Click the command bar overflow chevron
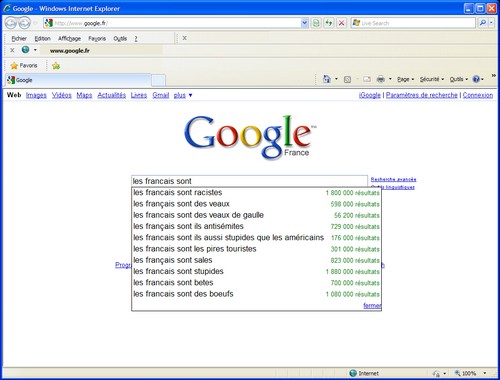Image resolution: width=500 pixels, height=380 pixels. (x=494, y=76)
